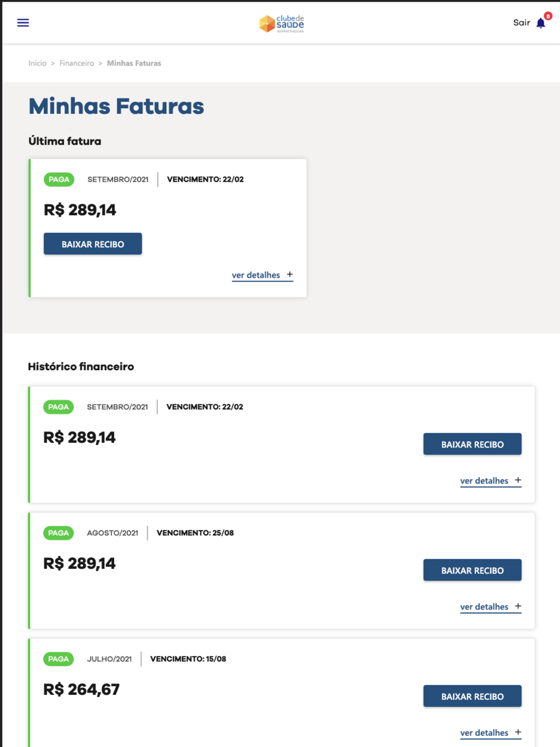Go to Início in the breadcrumb

[38, 63]
